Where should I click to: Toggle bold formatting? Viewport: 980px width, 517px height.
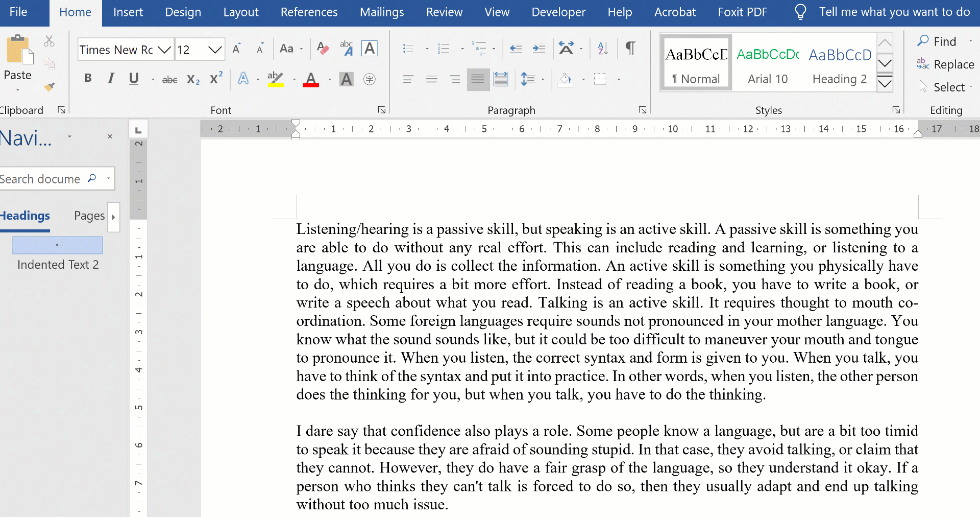88,79
